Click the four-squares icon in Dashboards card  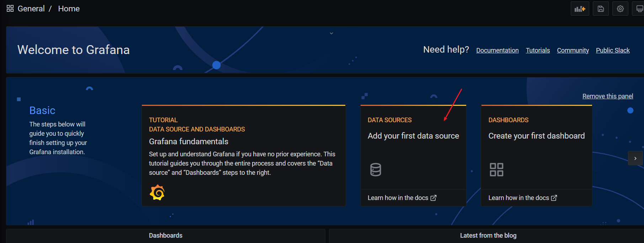click(496, 170)
